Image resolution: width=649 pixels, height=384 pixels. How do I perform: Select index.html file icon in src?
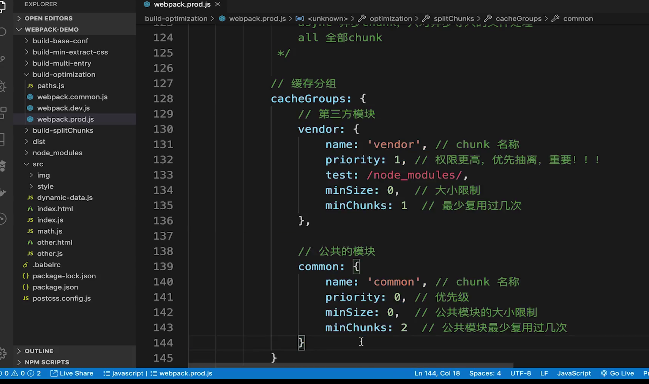click(30, 209)
